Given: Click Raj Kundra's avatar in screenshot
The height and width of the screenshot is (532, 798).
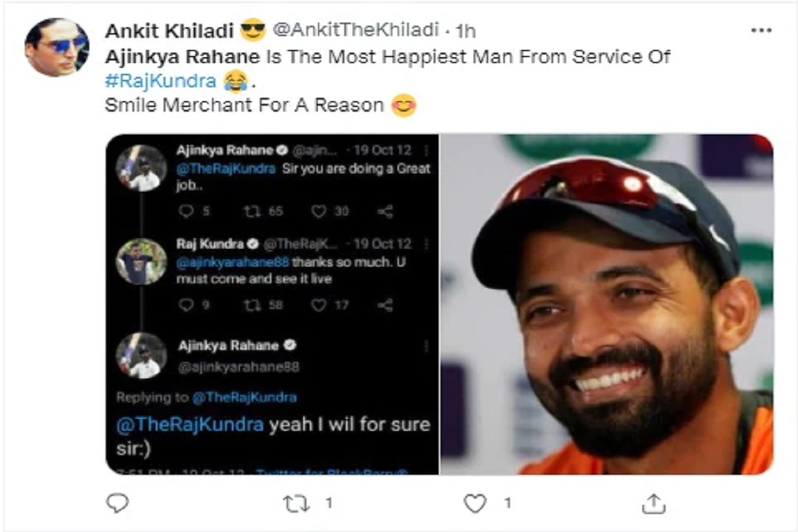Looking at the screenshot, I should pos(142,261).
